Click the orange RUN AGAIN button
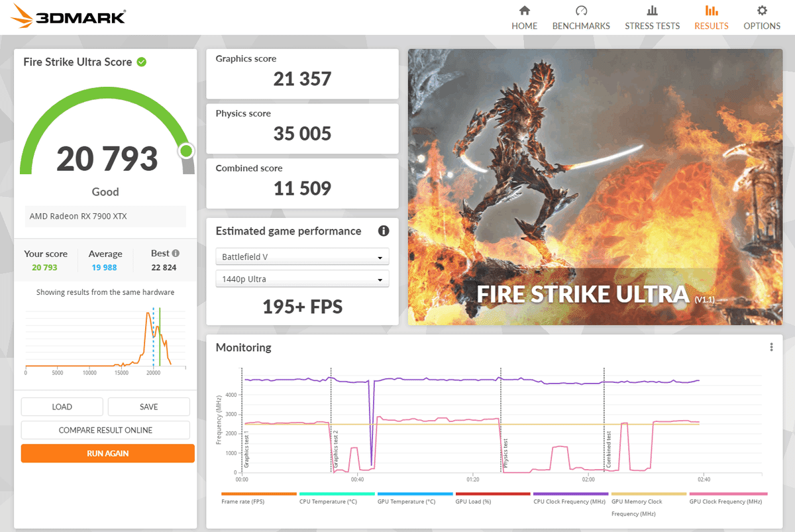Screen dimensions: 795x532 (108, 453)
